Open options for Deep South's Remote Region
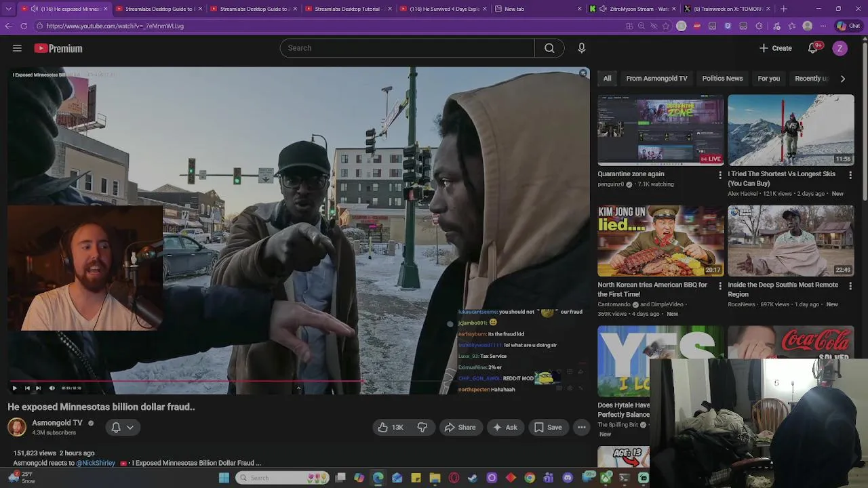Viewport: 868px width, 488px height. 850,286
